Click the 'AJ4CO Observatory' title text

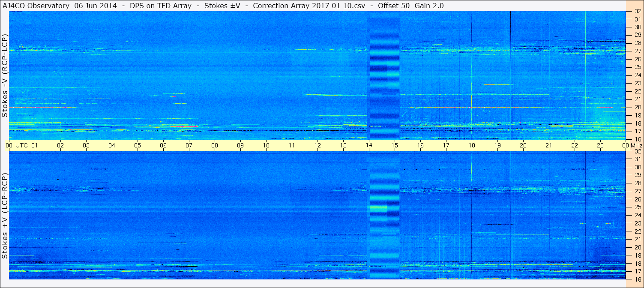coord(36,6)
